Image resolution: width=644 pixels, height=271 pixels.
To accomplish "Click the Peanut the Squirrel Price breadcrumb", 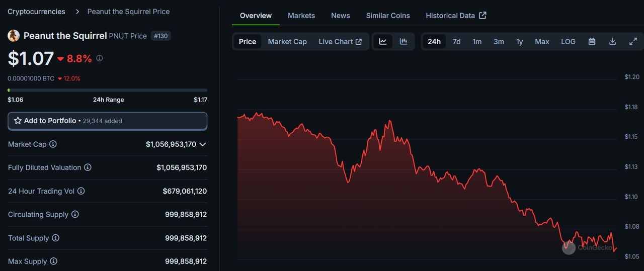I will pyautogui.click(x=128, y=12).
